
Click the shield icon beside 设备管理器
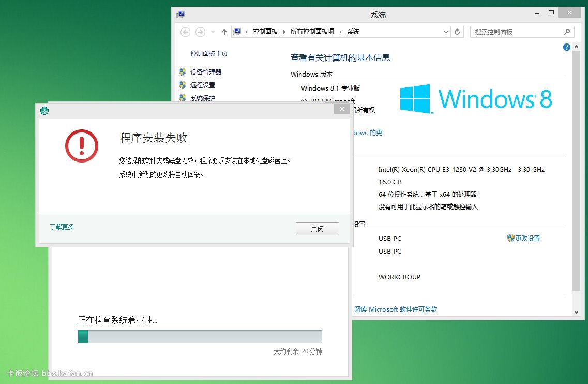183,72
